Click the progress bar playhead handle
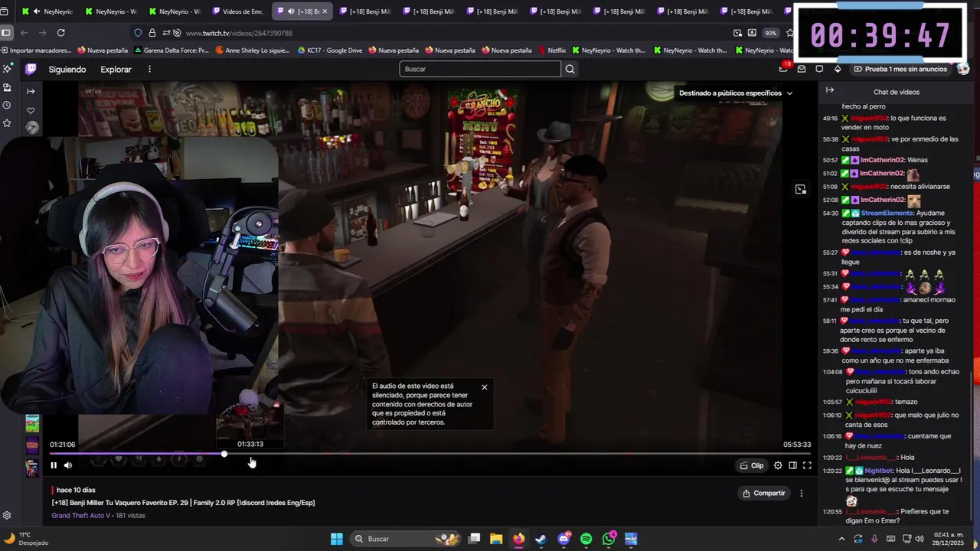 (224, 454)
